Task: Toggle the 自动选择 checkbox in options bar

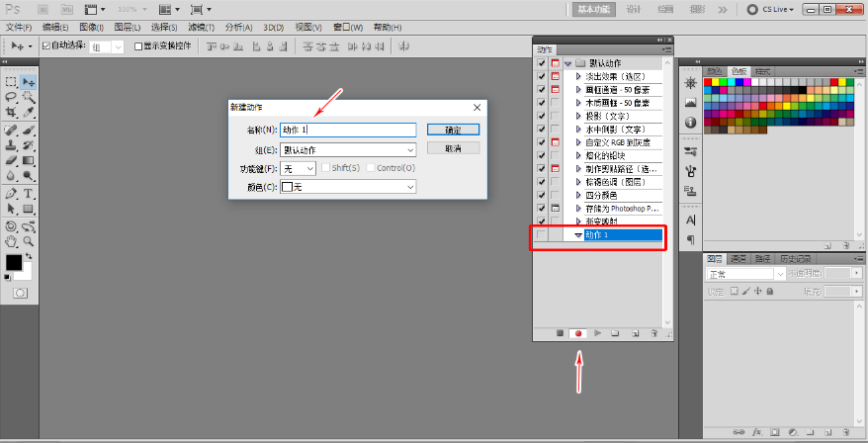Action: point(45,46)
